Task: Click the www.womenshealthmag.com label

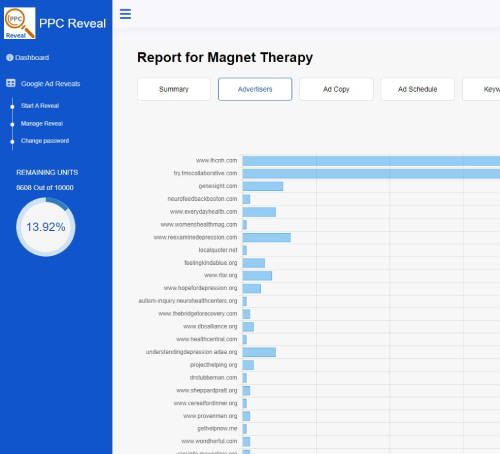Action: pos(199,225)
